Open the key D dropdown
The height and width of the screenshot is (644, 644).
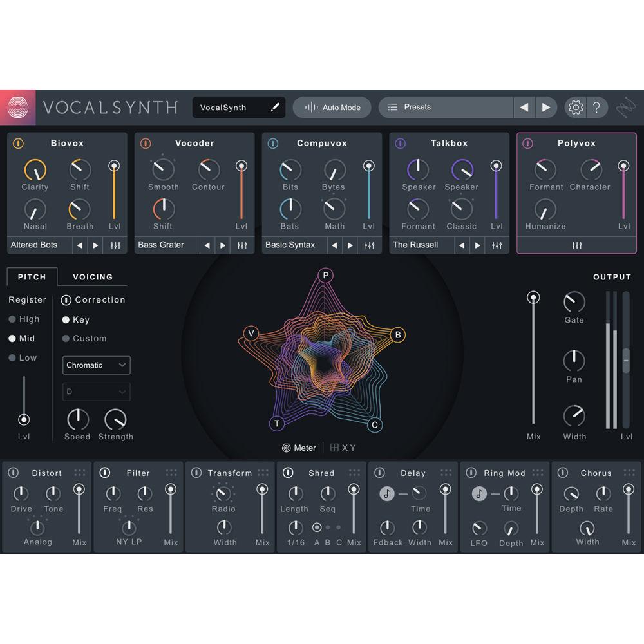96,392
